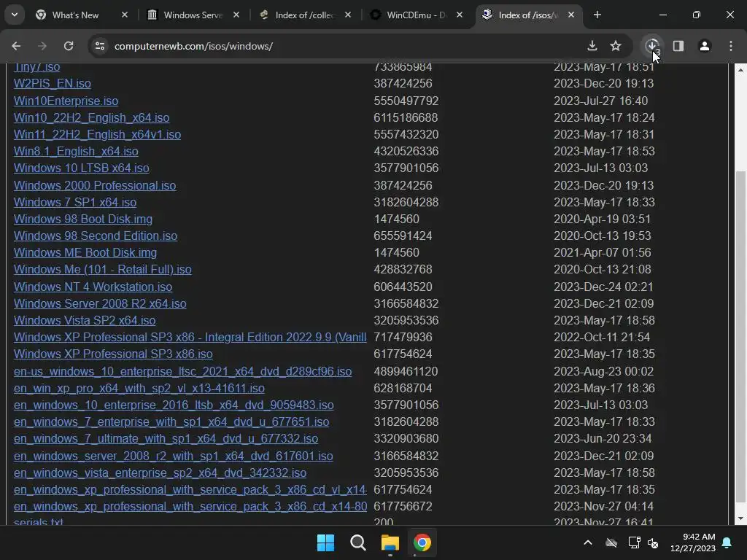The image size is (747, 560).
Task: Open Windows taskbar search
Action: click(x=357, y=542)
